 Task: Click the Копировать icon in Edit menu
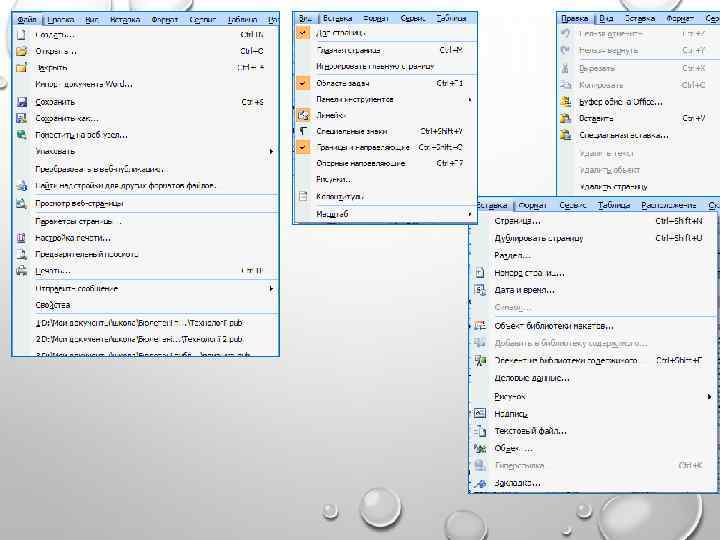point(566,85)
